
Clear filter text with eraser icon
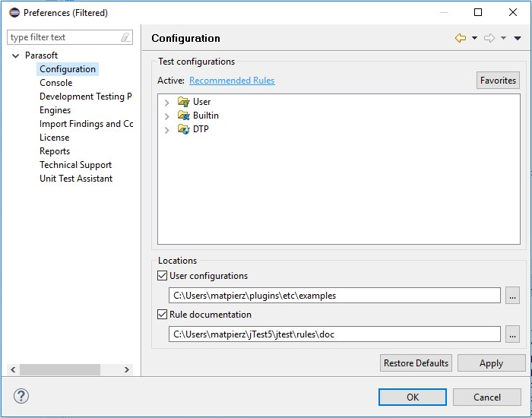click(125, 37)
